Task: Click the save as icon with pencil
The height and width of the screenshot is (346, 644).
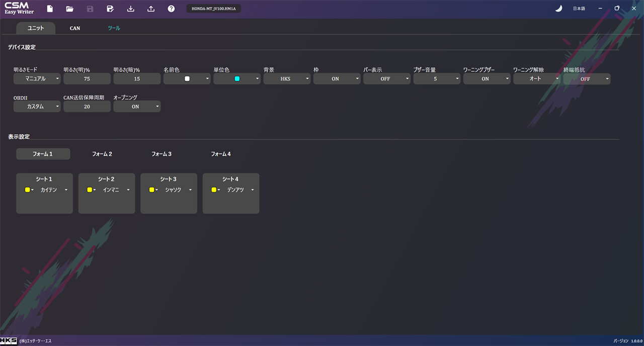Action: coord(110,9)
